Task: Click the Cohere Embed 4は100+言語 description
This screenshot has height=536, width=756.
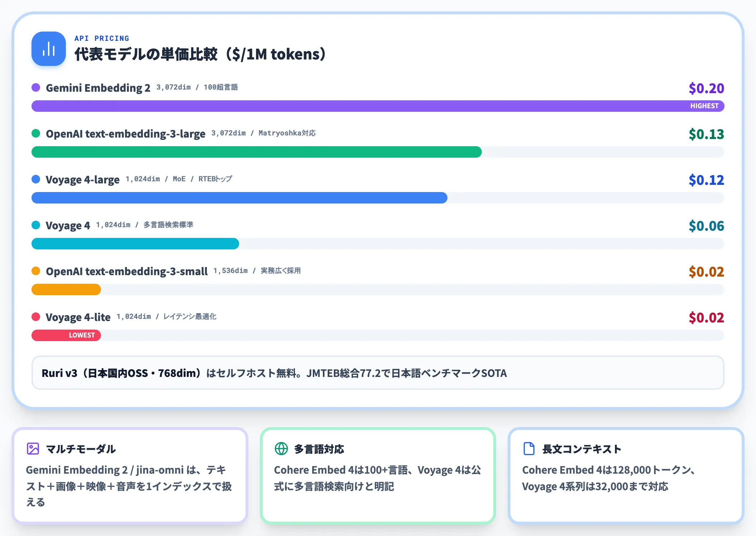Action: tap(378, 478)
